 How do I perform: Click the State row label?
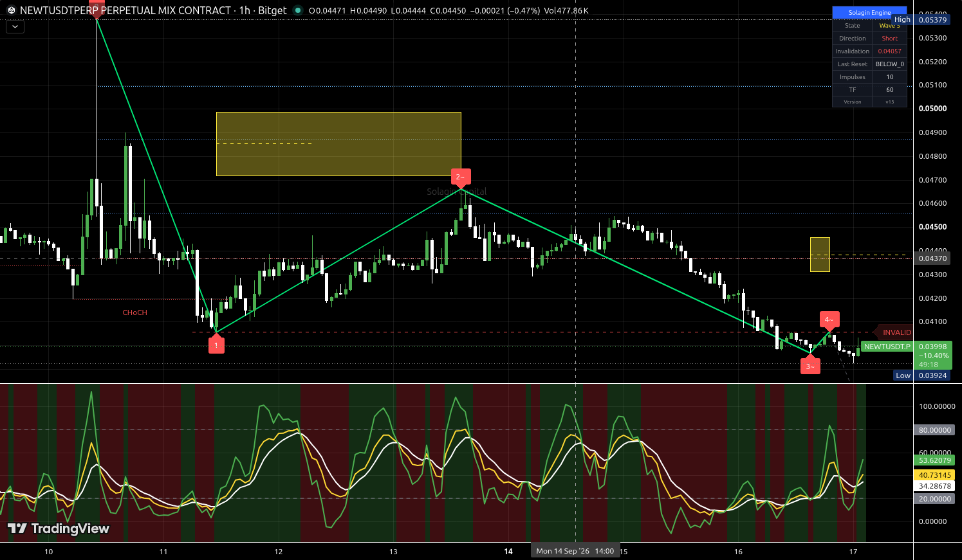coord(852,26)
